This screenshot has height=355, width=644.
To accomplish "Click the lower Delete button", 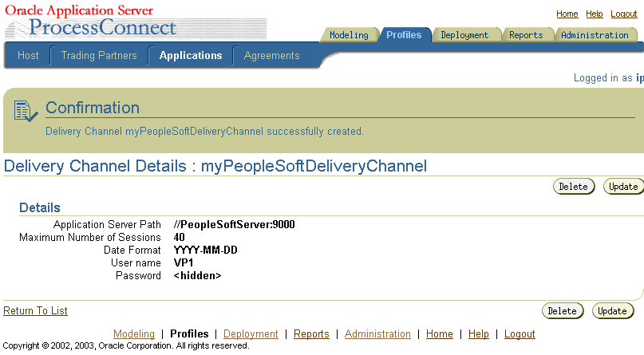I will click(x=563, y=310).
